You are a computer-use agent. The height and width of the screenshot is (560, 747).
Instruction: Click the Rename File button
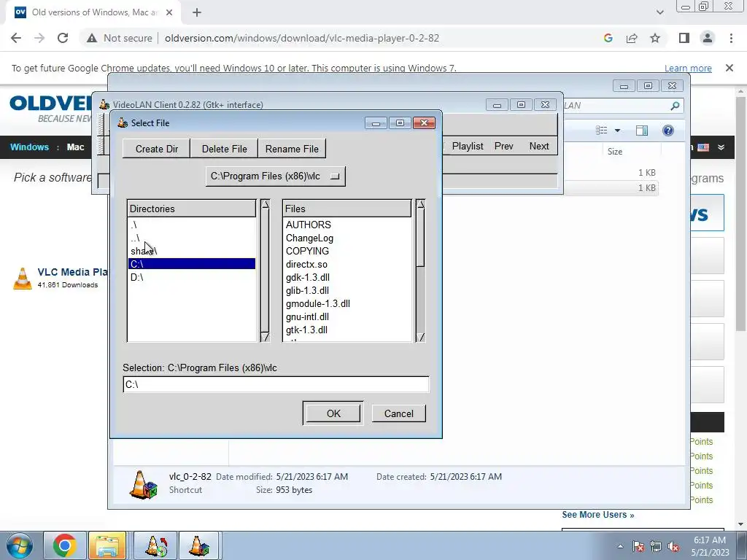[292, 149]
